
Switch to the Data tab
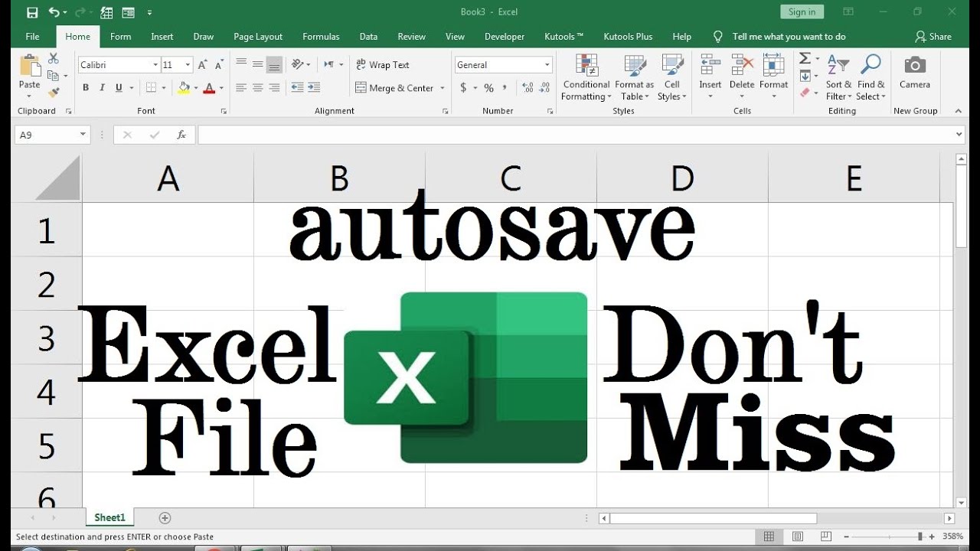pyautogui.click(x=368, y=36)
